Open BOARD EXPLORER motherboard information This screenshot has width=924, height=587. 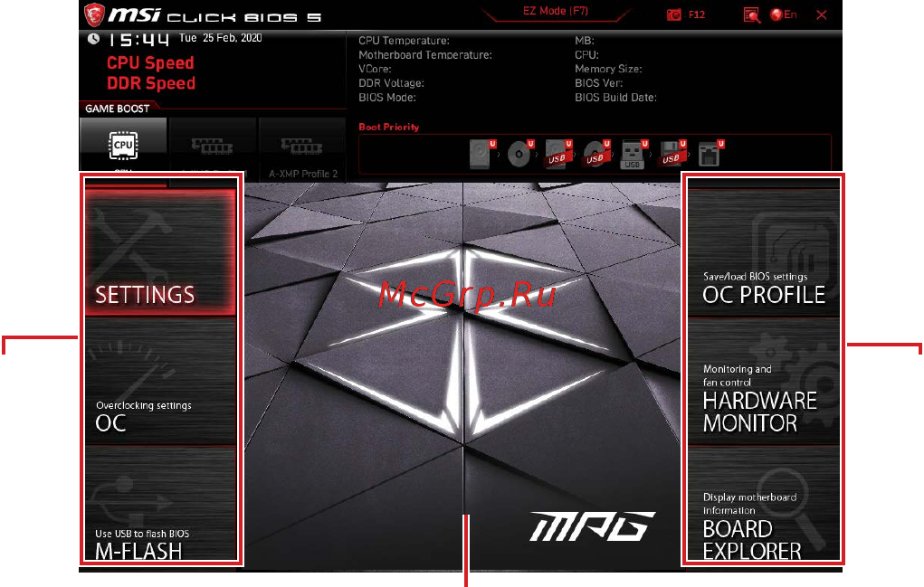764,504
